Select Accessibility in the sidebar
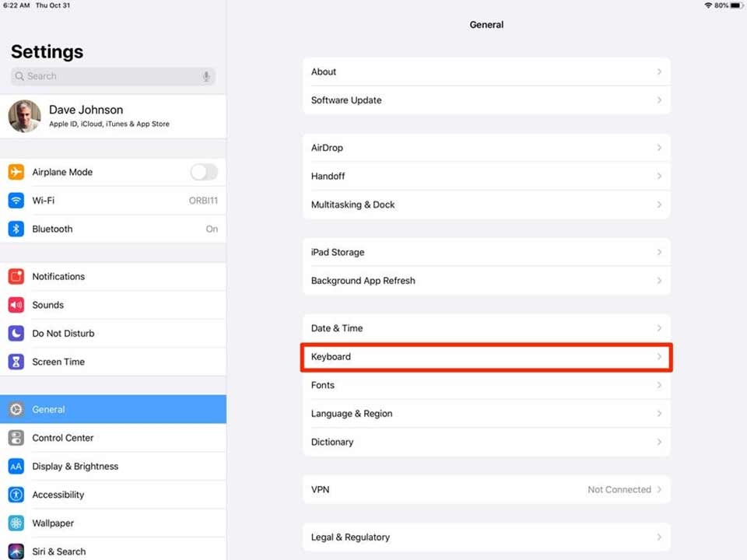 pos(113,495)
